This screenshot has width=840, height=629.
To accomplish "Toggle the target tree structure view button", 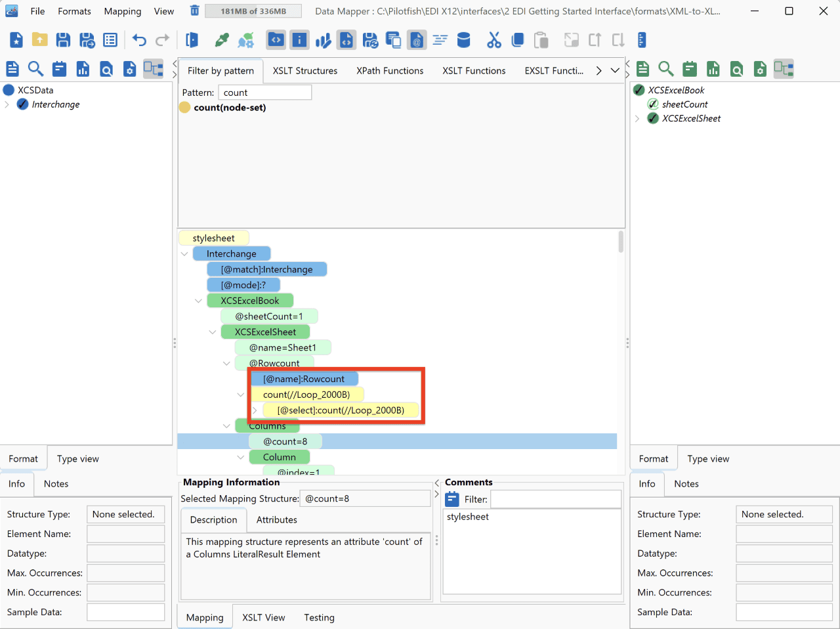I will pos(784,68).
